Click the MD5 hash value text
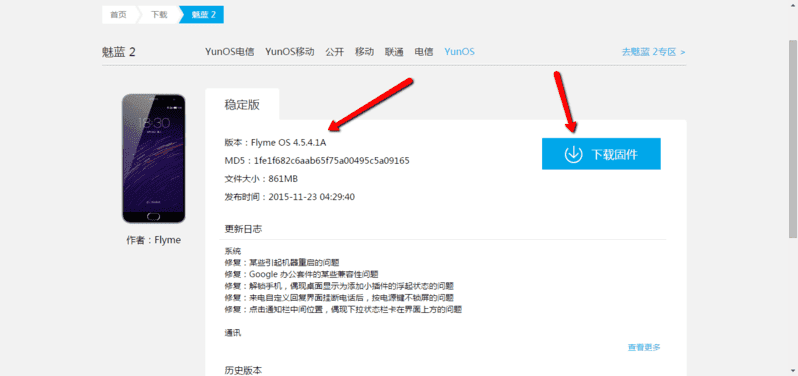Screen dimensions: 798x376 (331, 161)
